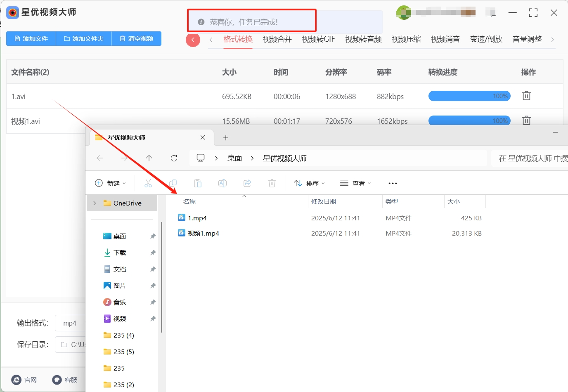Open the 官网 link

(24, 380)
